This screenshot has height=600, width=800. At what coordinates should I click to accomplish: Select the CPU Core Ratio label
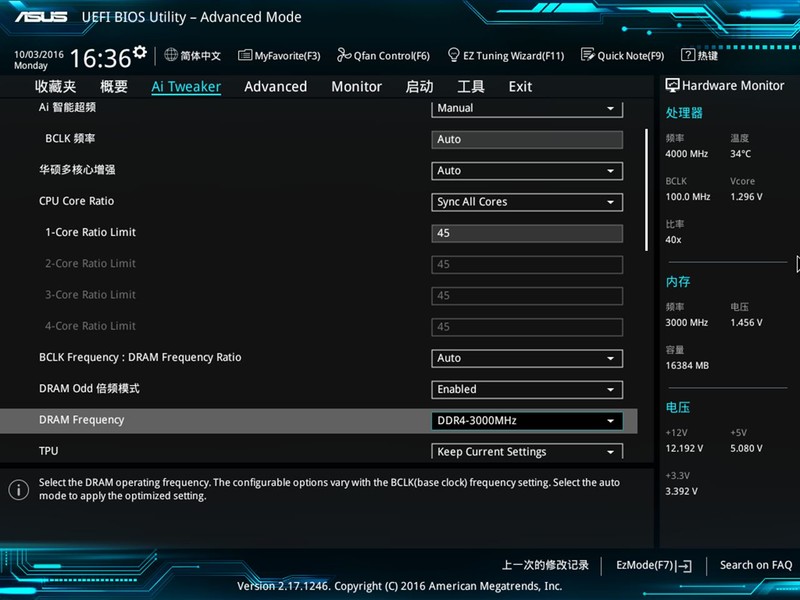77,201
